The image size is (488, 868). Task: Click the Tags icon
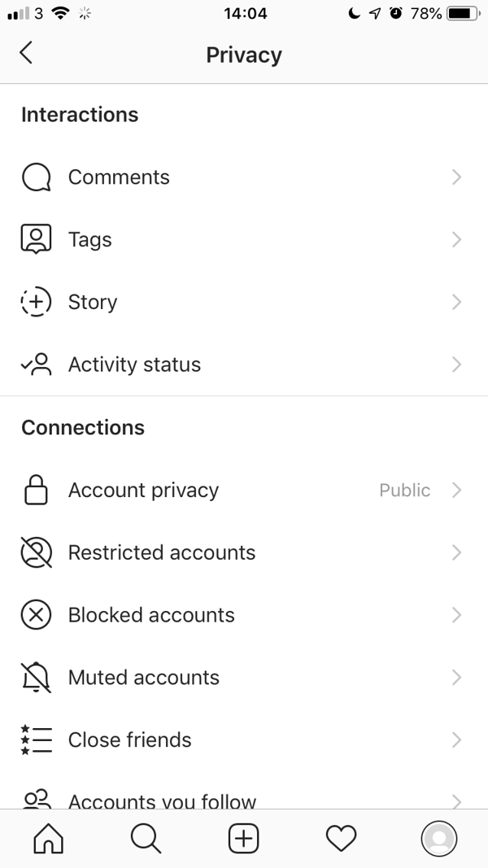pos(36,239)
